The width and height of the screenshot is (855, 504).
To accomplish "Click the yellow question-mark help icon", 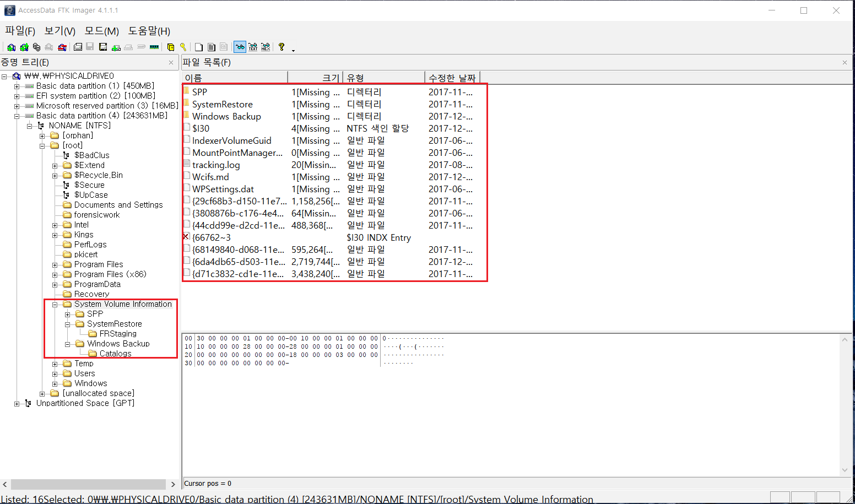I will coord(282,47).
